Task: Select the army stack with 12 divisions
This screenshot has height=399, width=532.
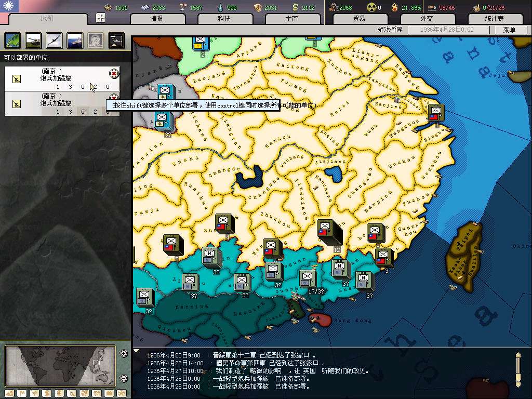Action: coord(329,232)
